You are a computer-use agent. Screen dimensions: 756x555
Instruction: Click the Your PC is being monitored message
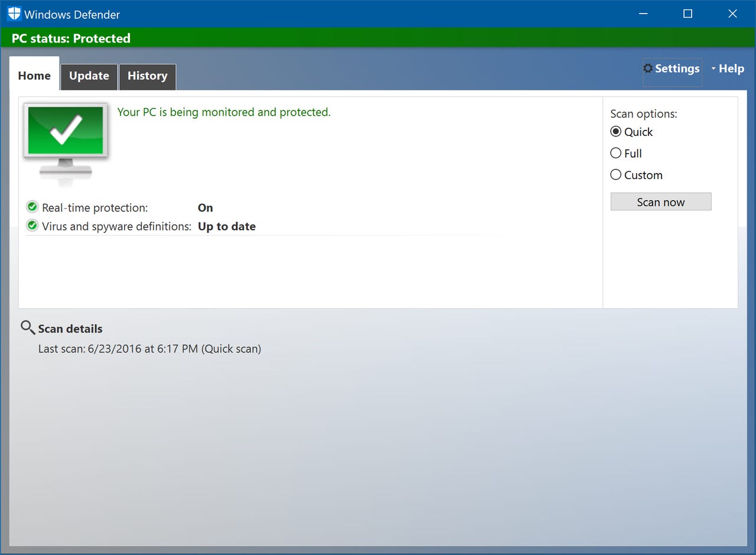tap(224, 112)
